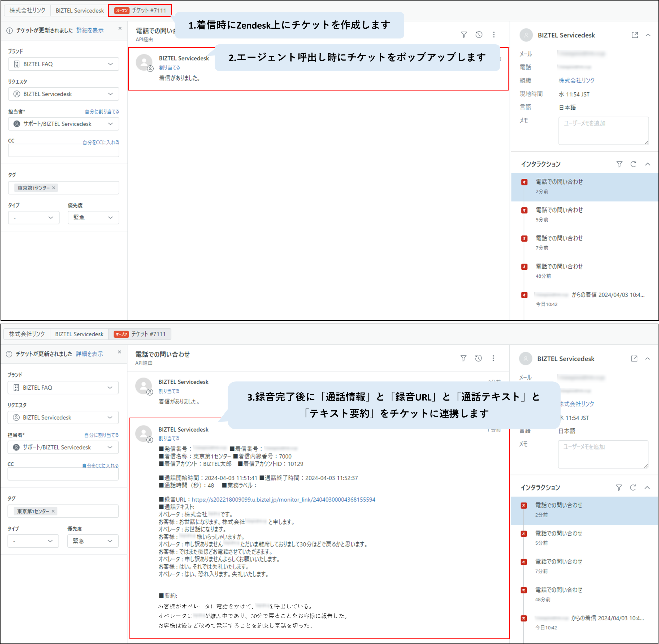Screen dimensions: 659x644
Task: Click 自分に割り当てる link in lower screenshot
Action: click(101, 435)
